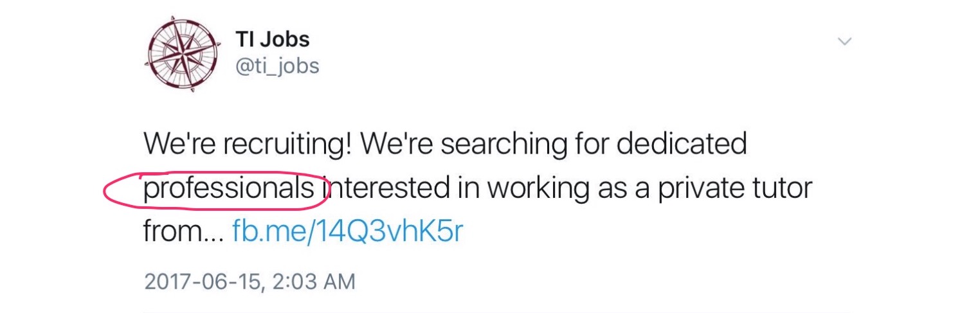The image size is (980, 313).
Task: Open the tweet options chevron menu
Action: [x=846, y=42]
